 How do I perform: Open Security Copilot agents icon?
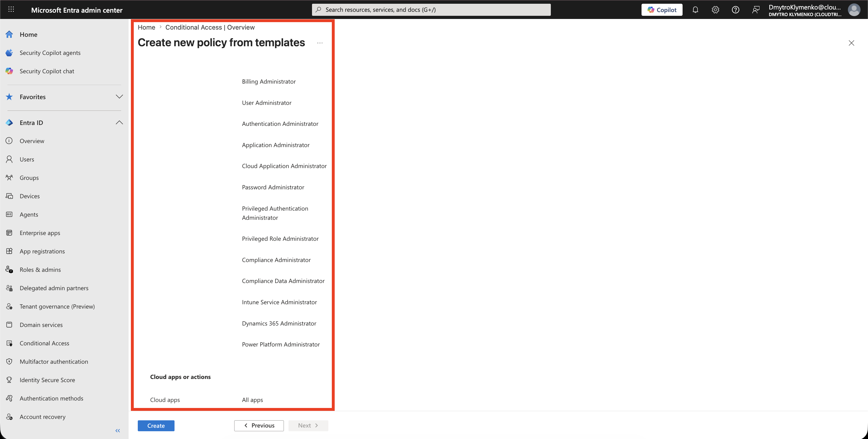pos(9,53)
